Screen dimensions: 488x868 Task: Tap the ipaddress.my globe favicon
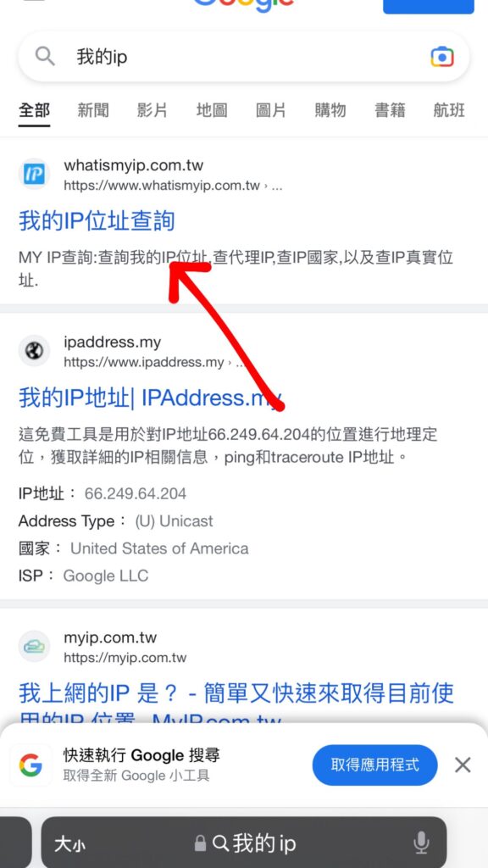click(34, 351)
